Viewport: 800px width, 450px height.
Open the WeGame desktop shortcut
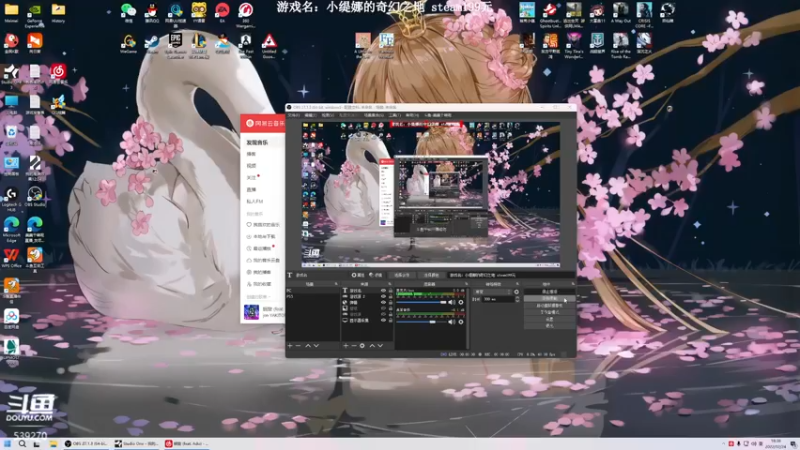point(128,44)
